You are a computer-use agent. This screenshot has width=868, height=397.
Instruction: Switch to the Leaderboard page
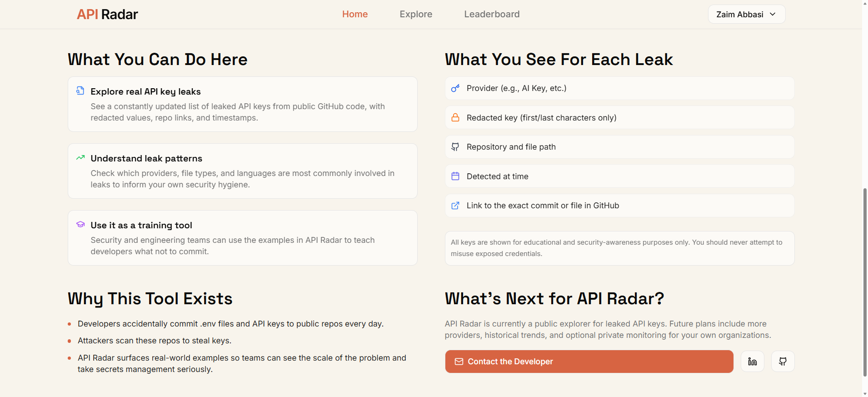492,15
